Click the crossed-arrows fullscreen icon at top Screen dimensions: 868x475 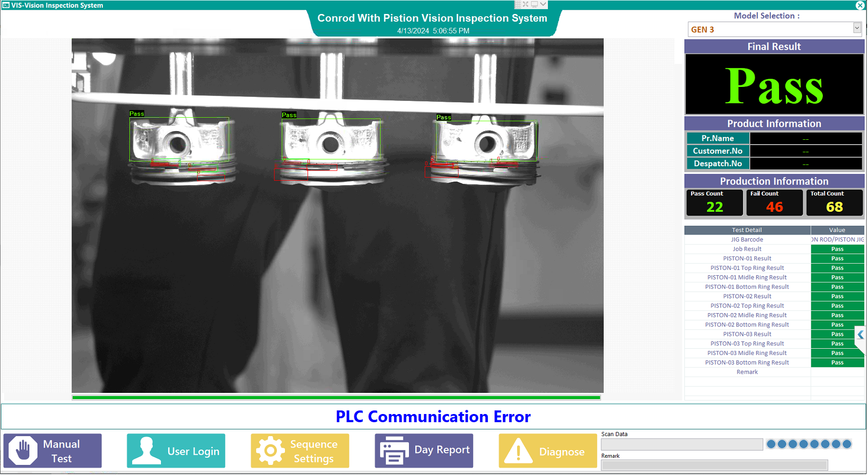[526, 4]
